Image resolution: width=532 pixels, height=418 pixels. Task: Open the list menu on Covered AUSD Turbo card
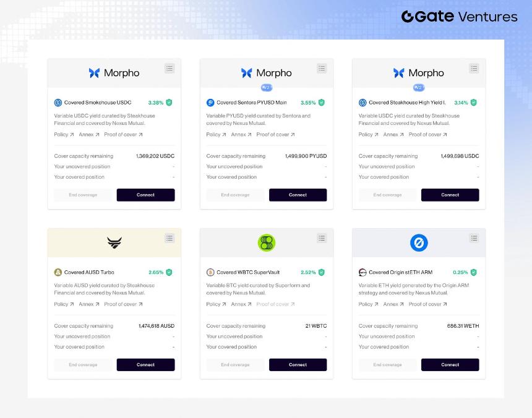pos(169,238)
